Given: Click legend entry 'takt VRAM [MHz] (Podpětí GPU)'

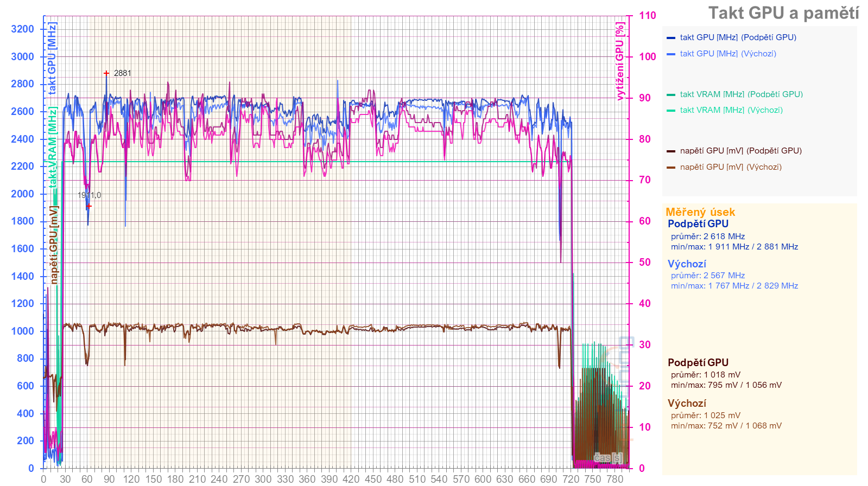Looking at the screenshot, I should (741, 94).
